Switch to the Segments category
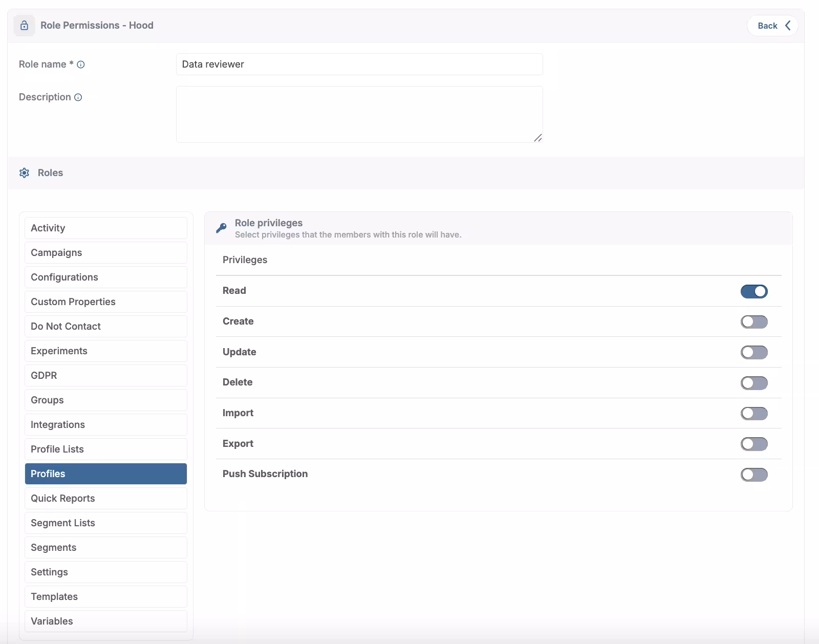The image size is (819, 644). 105,547
